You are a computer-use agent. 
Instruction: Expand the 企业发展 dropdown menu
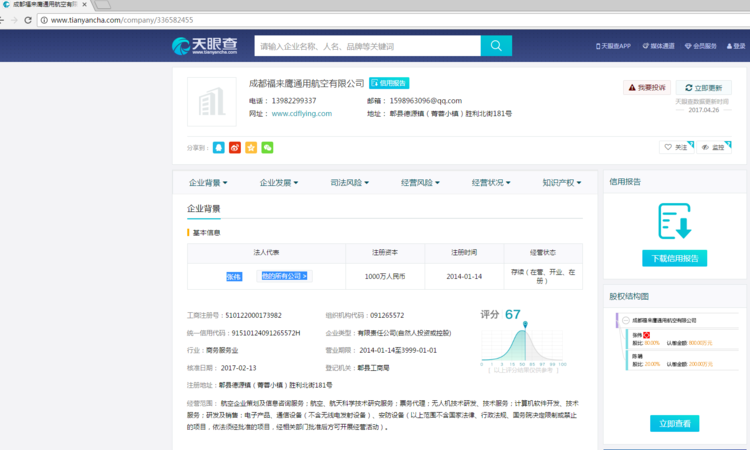[279, 183]
